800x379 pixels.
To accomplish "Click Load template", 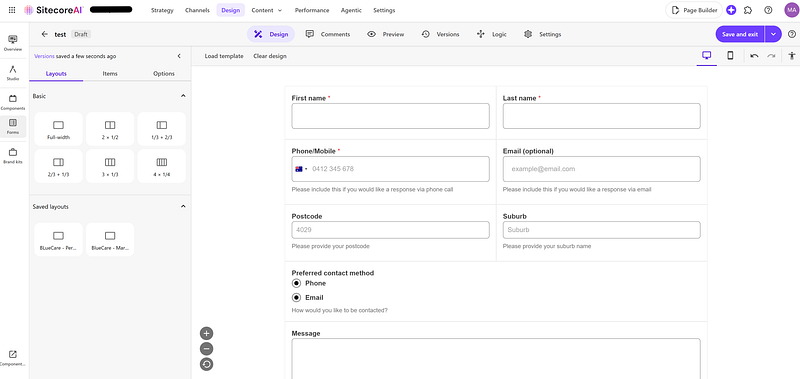I will 224,56.
